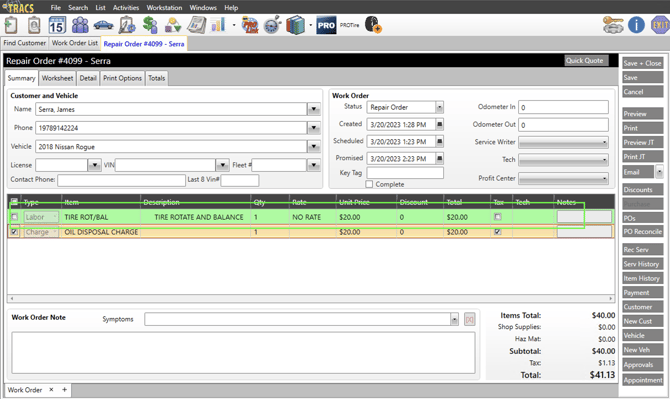Screen dimensions: 670x399
Task: Click the bar chart icon
Action: click(218, 25)
